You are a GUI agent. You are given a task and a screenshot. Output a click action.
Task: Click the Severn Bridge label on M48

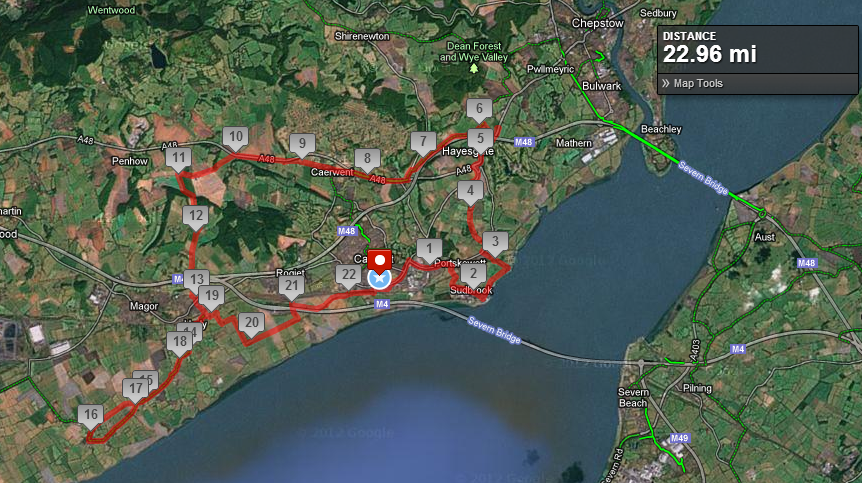tap(703, 177)
